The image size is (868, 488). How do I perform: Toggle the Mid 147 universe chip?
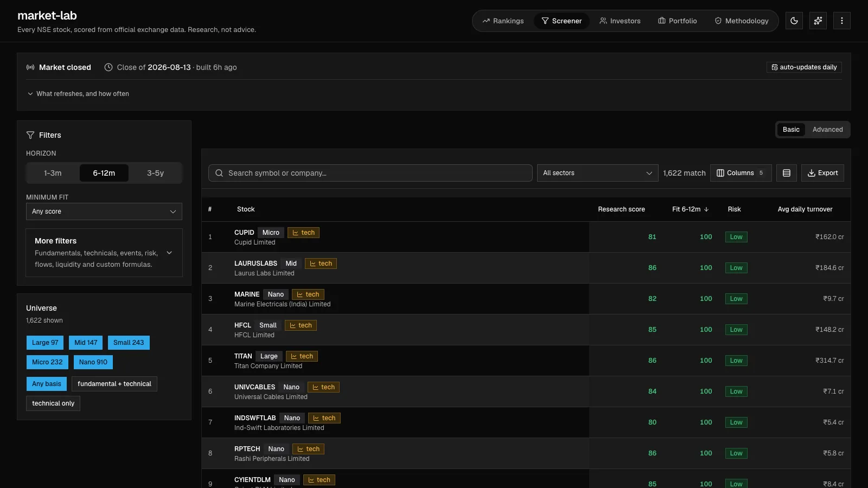tap(86, 343)
